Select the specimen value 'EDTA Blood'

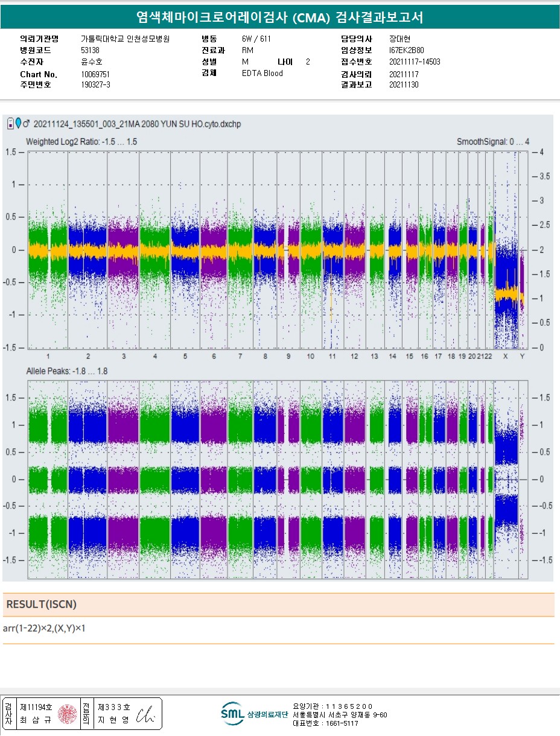(x=262, y=73)
